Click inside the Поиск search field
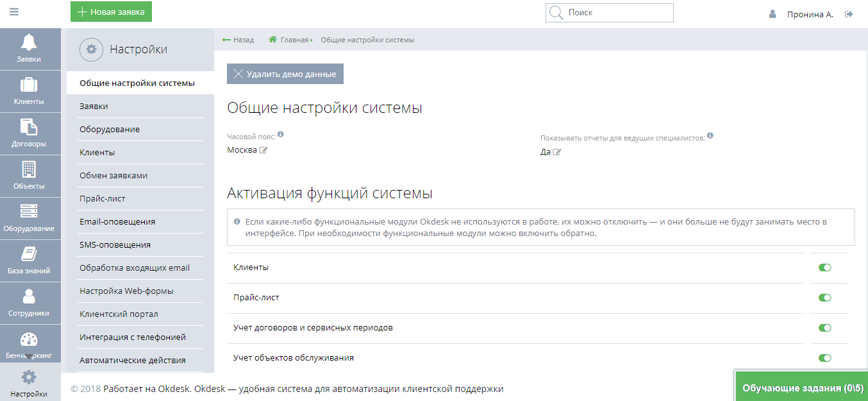 (609, 12)
